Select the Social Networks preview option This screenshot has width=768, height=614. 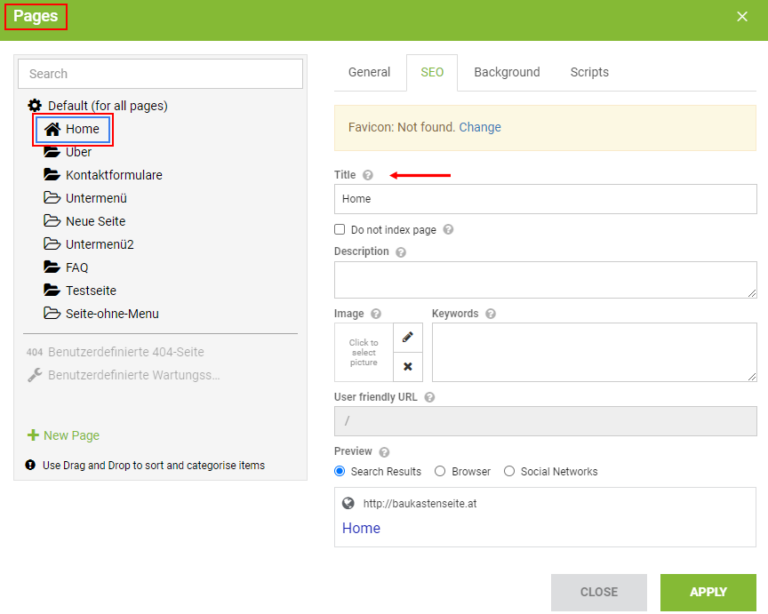coord(509,471)
